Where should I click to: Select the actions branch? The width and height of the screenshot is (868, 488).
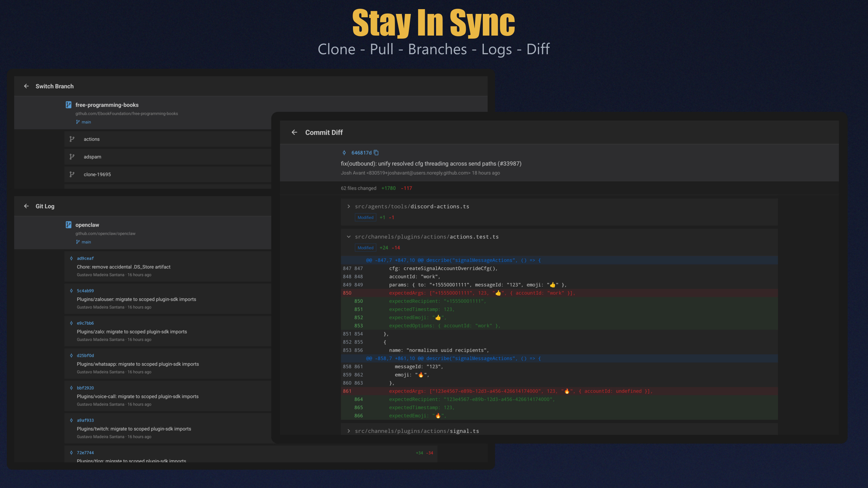(x=92, y=139)
